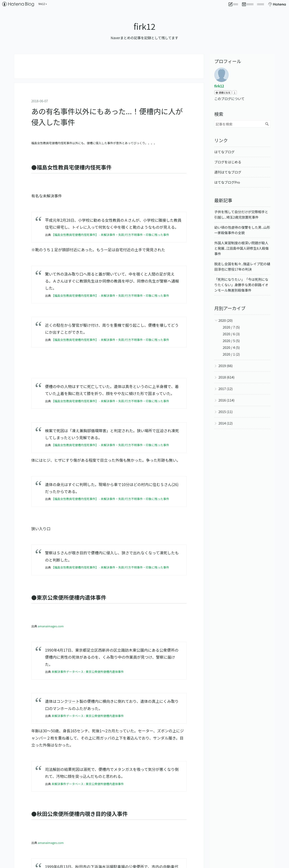Open recent article 「死刑になりたい」

pos(242,285)
